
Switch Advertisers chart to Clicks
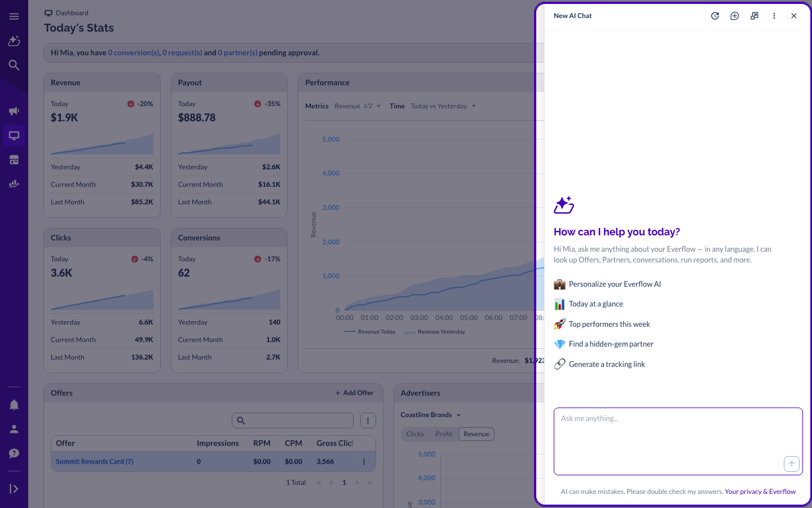(415, 434)
